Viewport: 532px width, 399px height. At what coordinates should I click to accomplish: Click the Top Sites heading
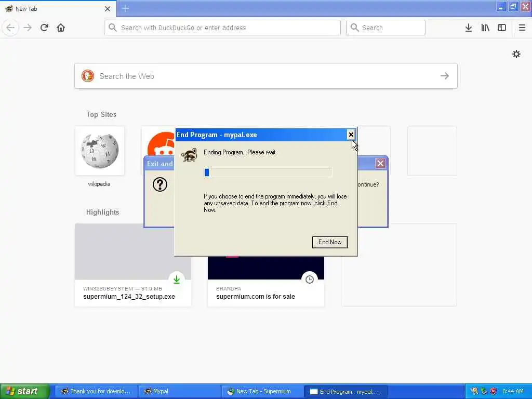[x=101, y=114]
